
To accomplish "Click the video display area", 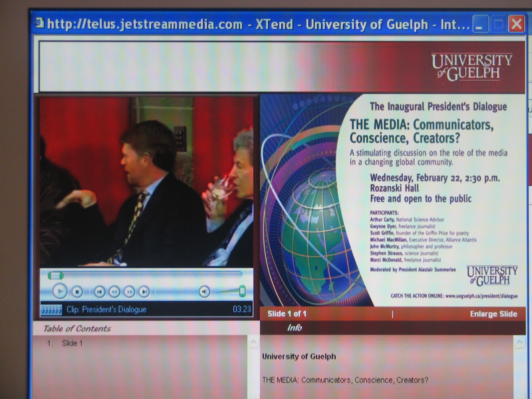I will [147, 182].
